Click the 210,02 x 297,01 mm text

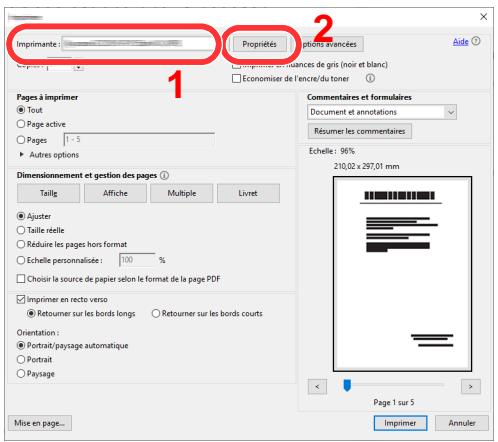366,166
